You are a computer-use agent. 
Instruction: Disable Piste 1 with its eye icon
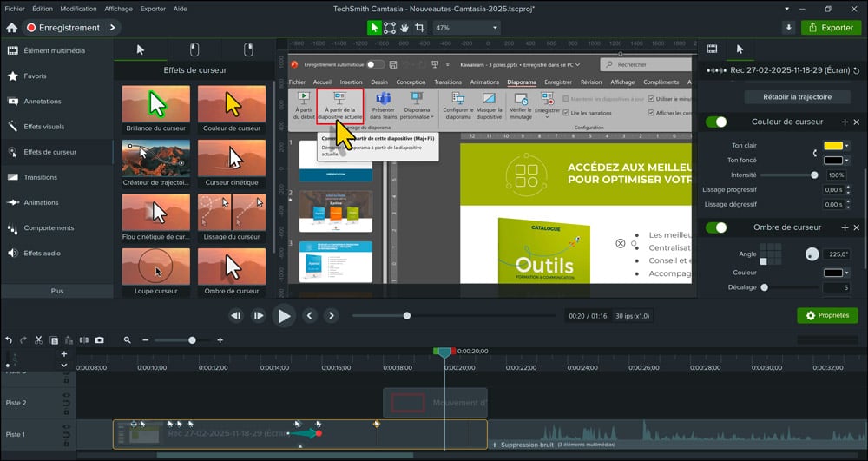pyautogui.click(x=67, y=426)
